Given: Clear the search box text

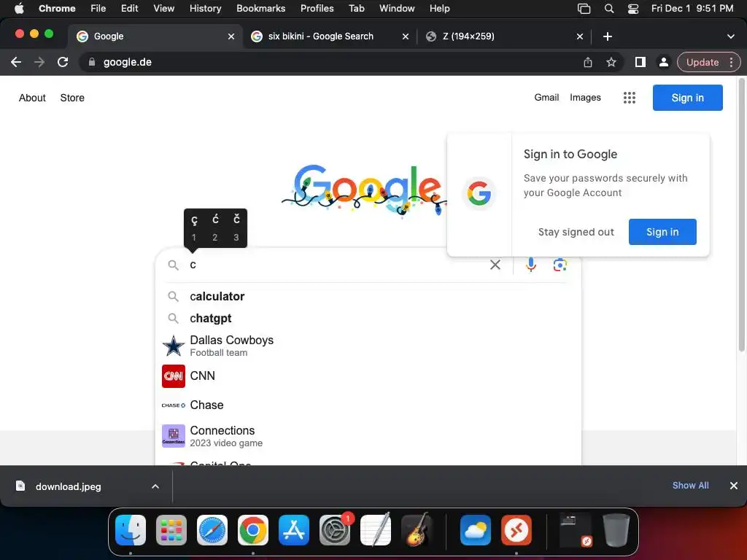Looking at the screenshot, I should click(495, 265).
